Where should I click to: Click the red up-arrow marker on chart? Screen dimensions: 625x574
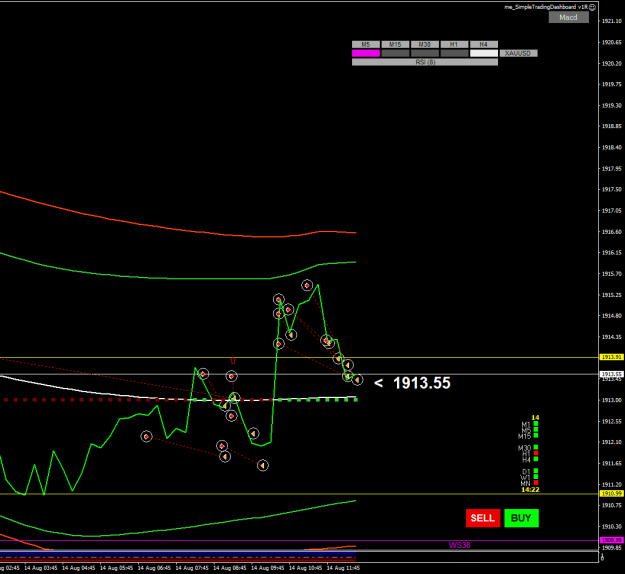tap(233, 361)
